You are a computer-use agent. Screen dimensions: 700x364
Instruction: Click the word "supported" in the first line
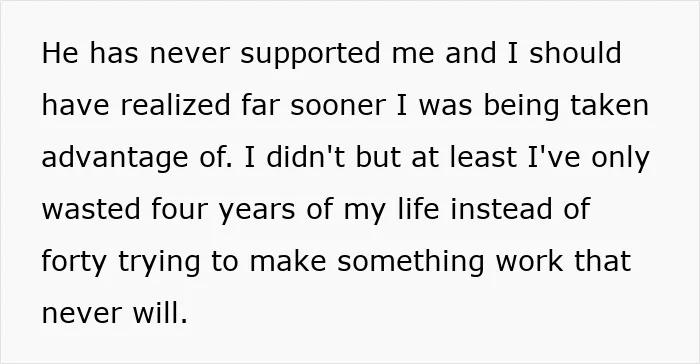tap(310, 54)
